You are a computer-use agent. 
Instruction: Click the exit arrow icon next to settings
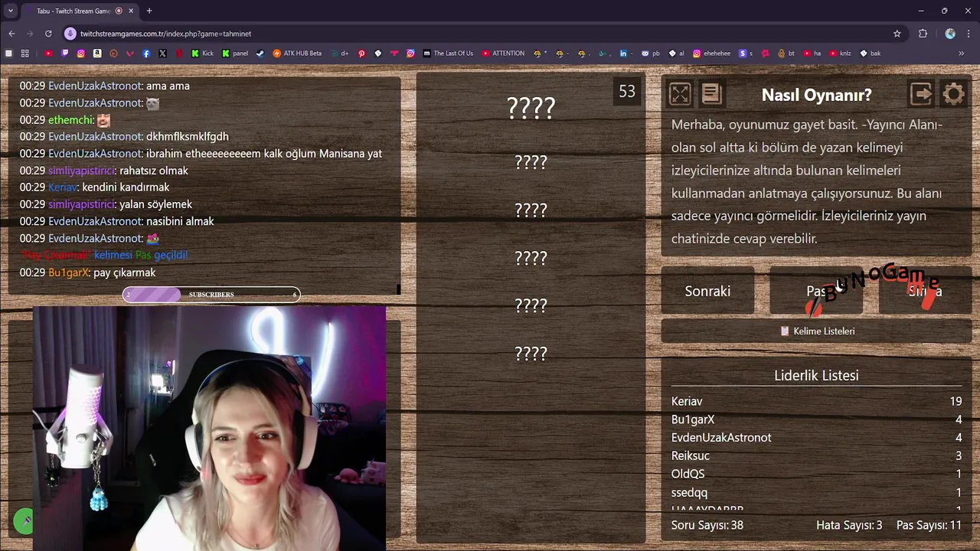point(921,94)
